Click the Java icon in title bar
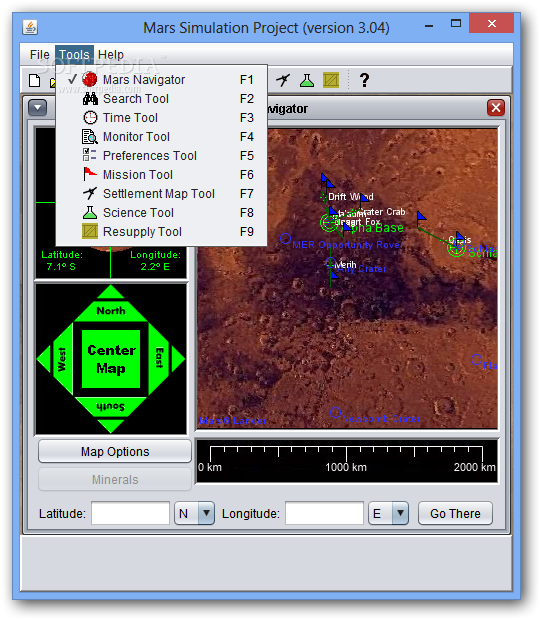Viewport: 541px width, 620px height. point(30,27)
